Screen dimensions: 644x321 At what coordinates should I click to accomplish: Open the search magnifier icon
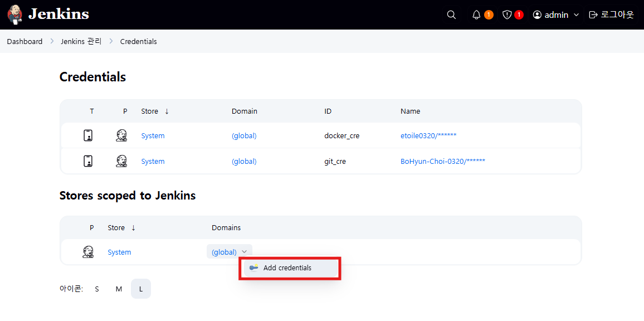click(451, 15)
